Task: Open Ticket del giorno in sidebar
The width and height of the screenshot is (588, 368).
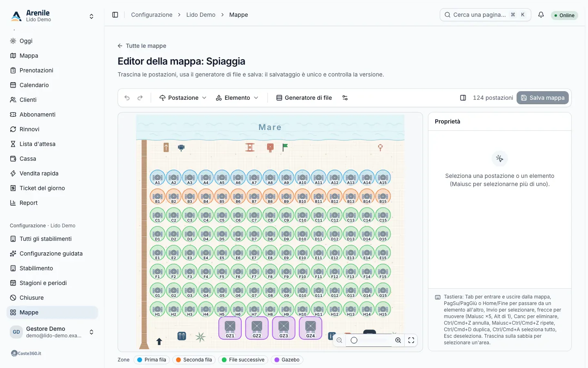Action: click(52, 188)
